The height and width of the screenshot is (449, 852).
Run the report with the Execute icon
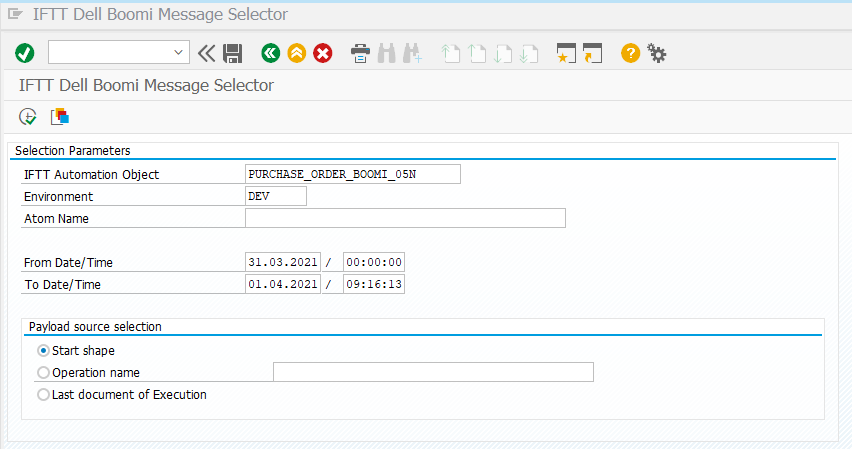(28, 117)
